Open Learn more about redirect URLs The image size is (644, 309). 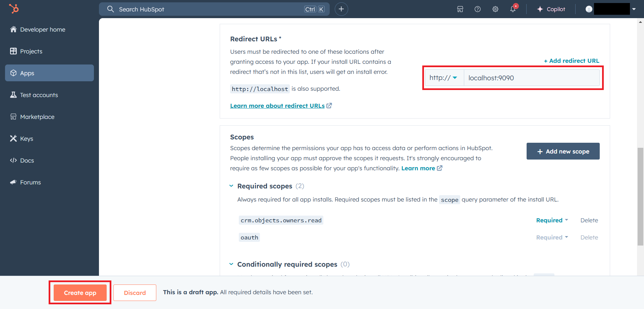pos(277,106)
